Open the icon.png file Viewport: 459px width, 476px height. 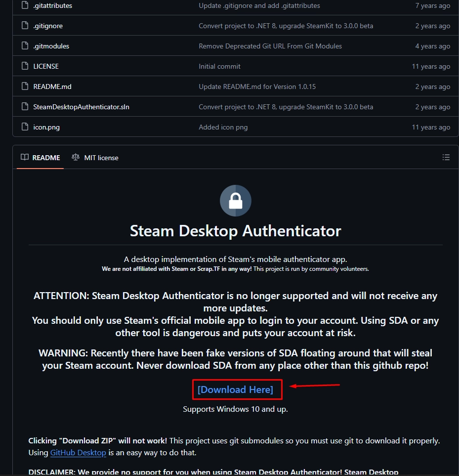[46, 127]
